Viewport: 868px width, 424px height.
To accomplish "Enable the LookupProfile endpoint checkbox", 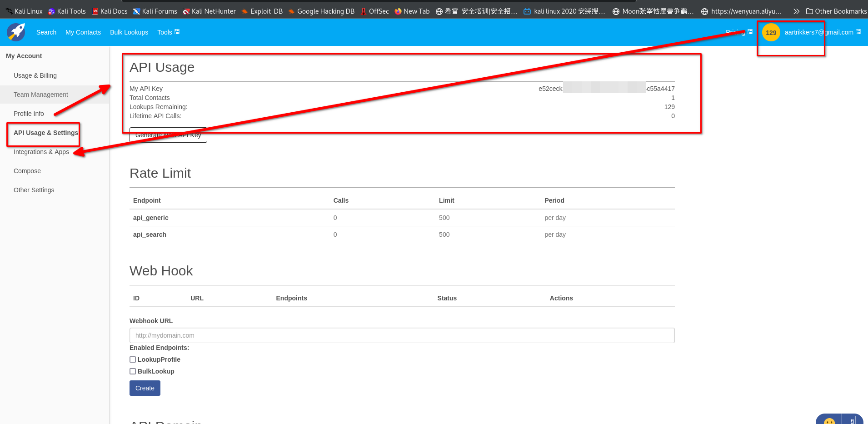I will 133,359.
